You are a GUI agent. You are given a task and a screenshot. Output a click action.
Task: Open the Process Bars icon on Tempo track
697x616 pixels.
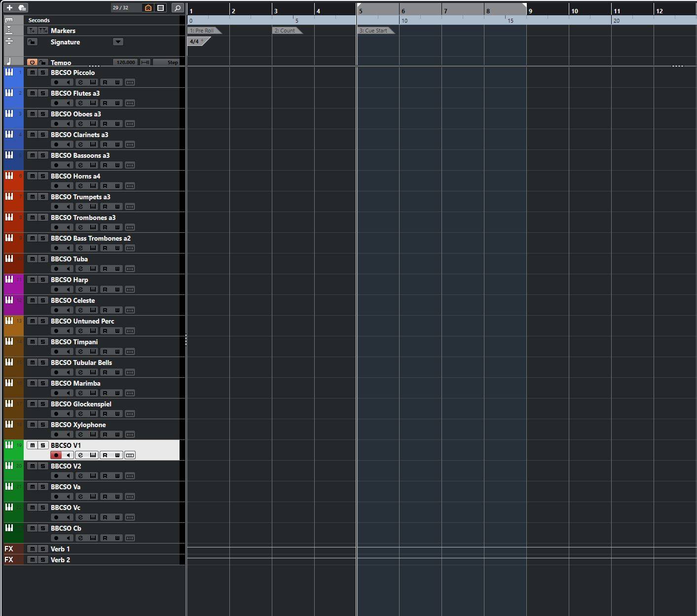tap(145, 62)
